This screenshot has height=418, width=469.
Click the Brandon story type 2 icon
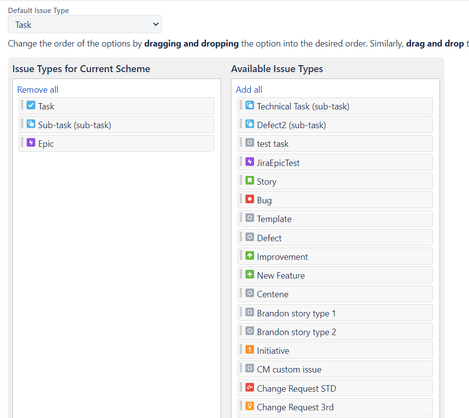click(x=250, y=331)
